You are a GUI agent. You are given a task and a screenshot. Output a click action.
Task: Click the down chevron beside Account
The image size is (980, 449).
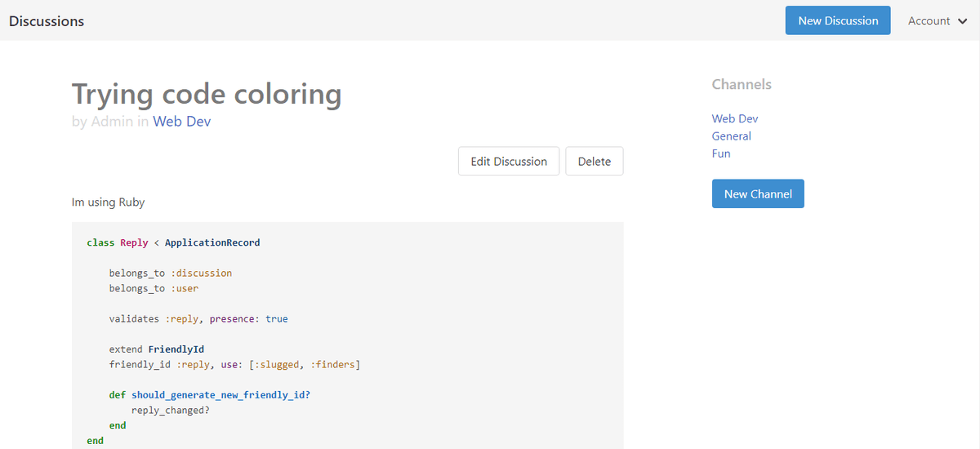(x=962, y=21)
